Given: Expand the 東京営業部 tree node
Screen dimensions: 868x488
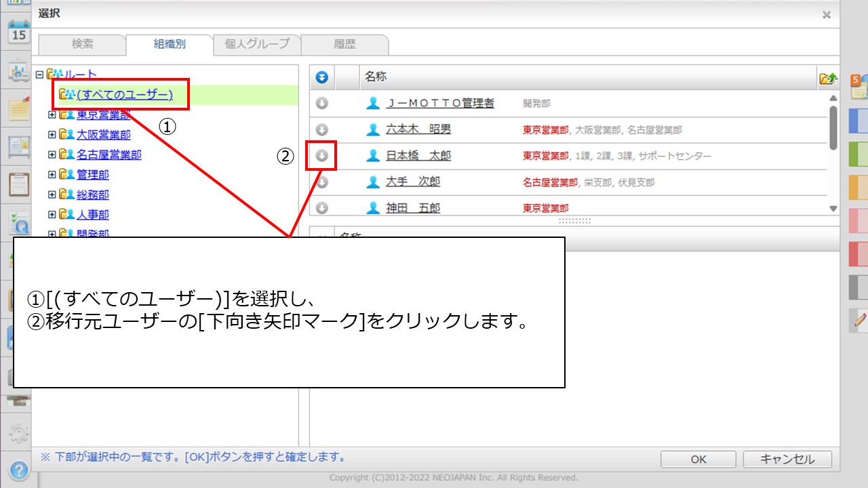Looking at the screenshot, I should coord(52,115).
